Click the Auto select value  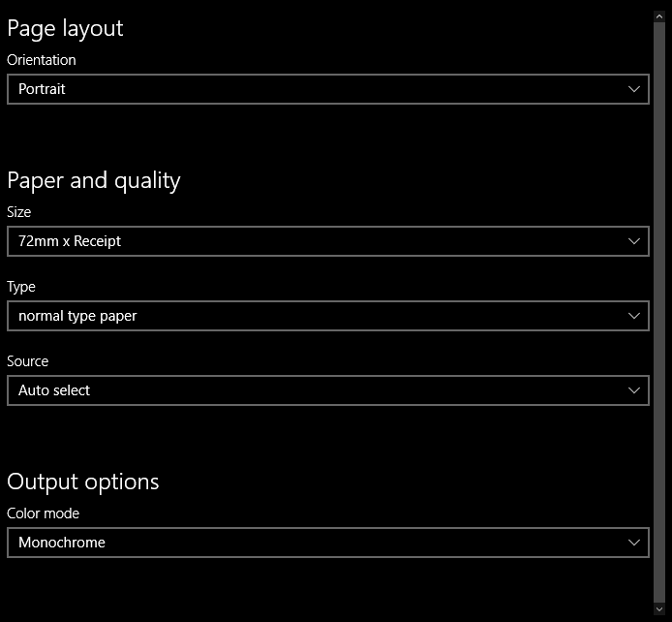54,390
